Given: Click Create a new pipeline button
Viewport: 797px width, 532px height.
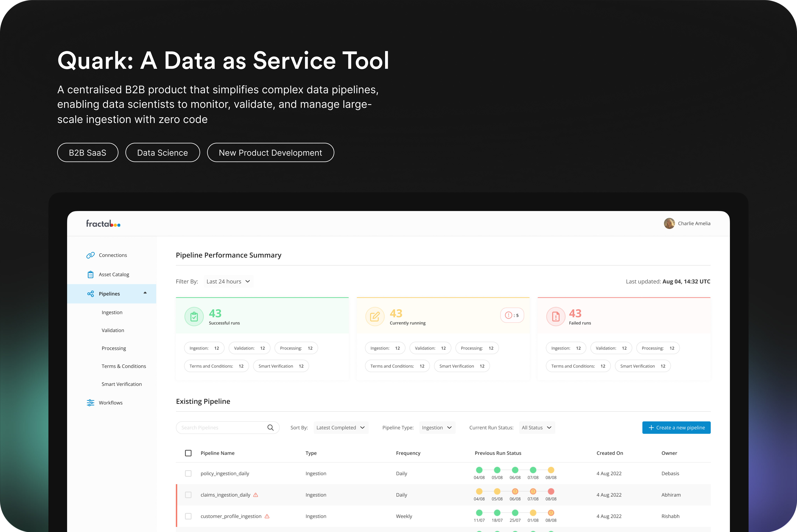Looking at the screenshot, I should (676, 427).
